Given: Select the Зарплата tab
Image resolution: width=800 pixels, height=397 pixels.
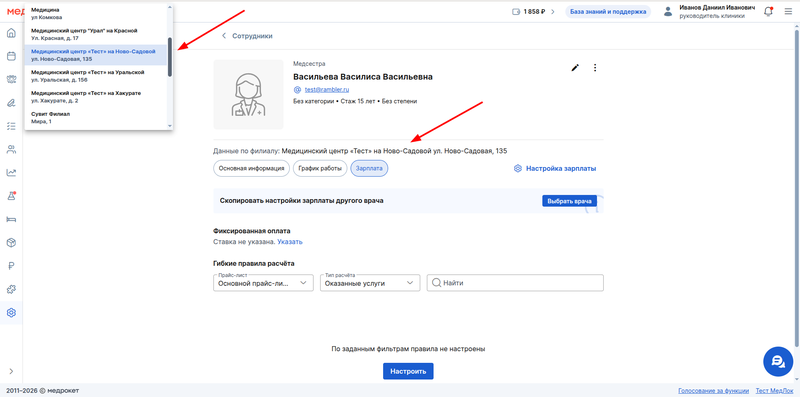Looking at the screenshot, I should (x=369, y=168).
